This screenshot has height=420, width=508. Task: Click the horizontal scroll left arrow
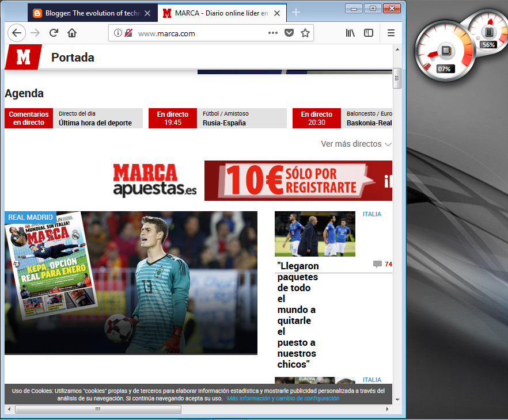click(9, 409)
